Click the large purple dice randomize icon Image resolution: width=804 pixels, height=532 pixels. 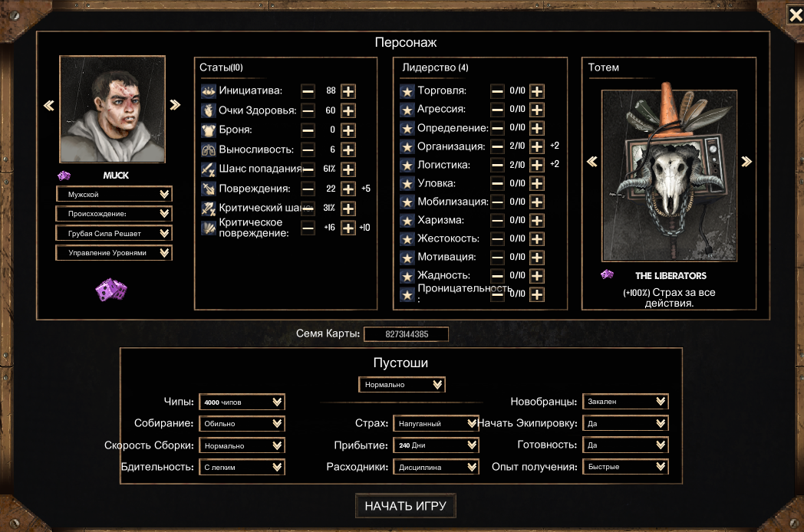pyautogui.click(x=111, y=290)
